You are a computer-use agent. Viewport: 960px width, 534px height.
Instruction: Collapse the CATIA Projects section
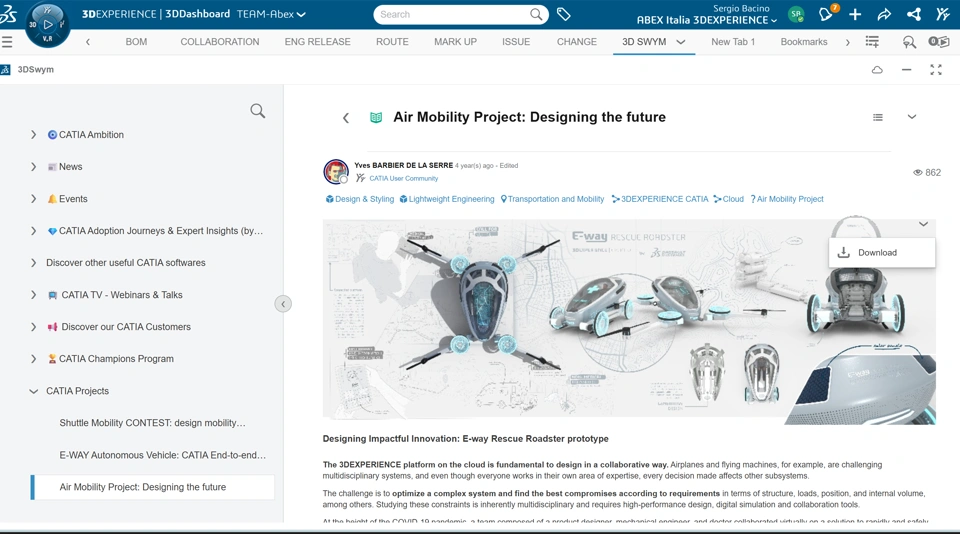coord(34,391)
